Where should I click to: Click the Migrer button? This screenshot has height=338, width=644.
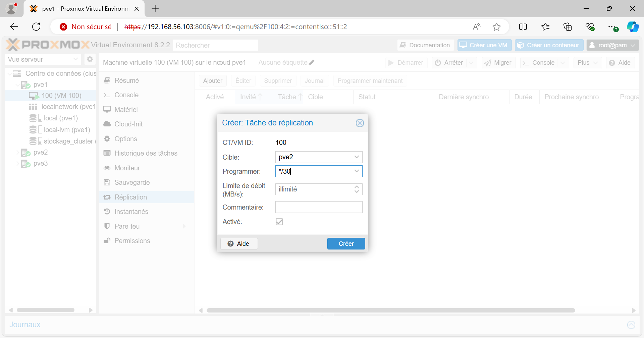(498, 63)
